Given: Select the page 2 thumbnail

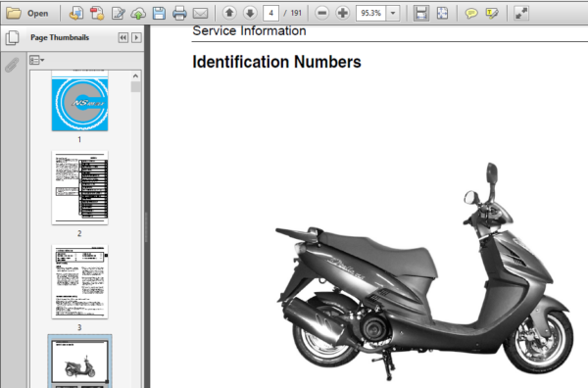Looking at the screenshot, I should click(x=80, y=187).
